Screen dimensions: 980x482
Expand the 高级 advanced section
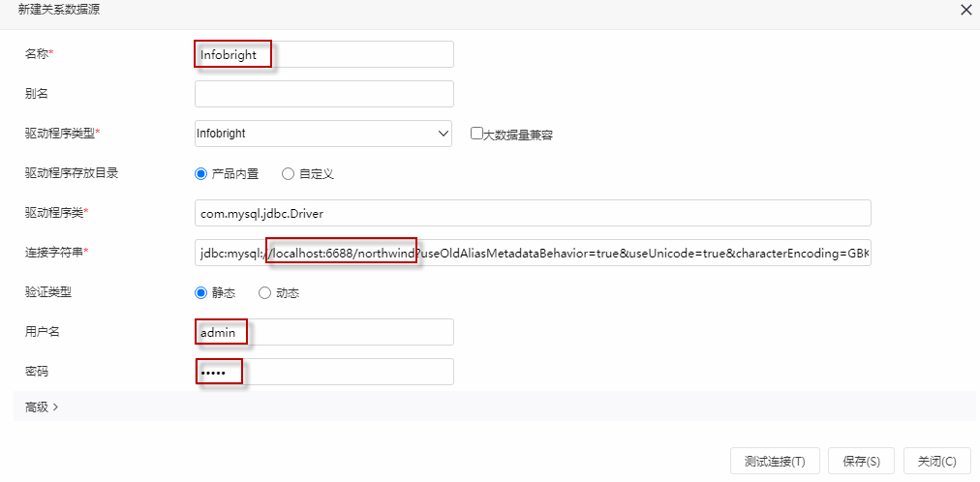point(42,407)
